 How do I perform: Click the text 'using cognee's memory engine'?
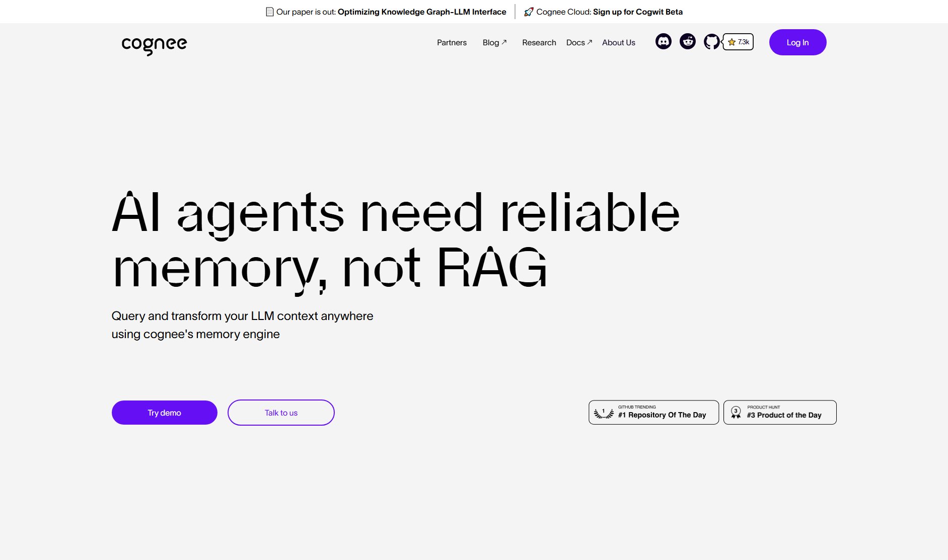(195, 334)
